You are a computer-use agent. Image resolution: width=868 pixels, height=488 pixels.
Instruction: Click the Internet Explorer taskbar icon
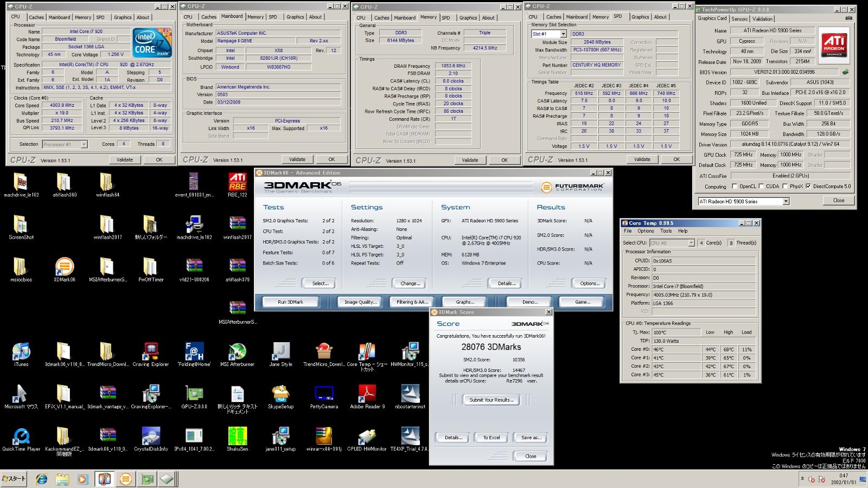pyautogui.click(x=41, y=479)
